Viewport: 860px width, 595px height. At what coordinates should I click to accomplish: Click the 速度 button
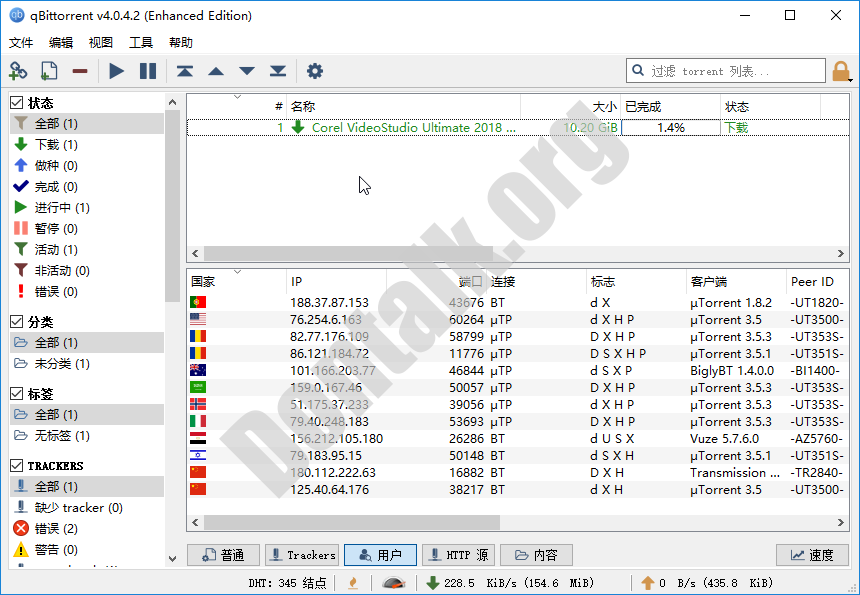[x=812, y=555]
